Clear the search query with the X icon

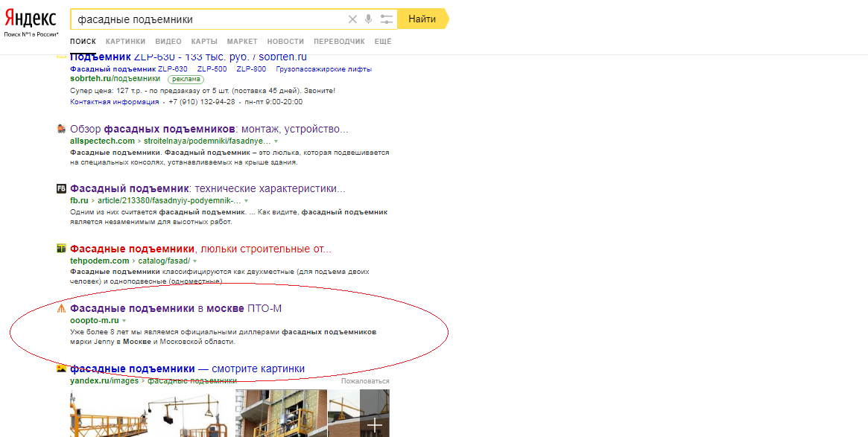tap(352, 19)
